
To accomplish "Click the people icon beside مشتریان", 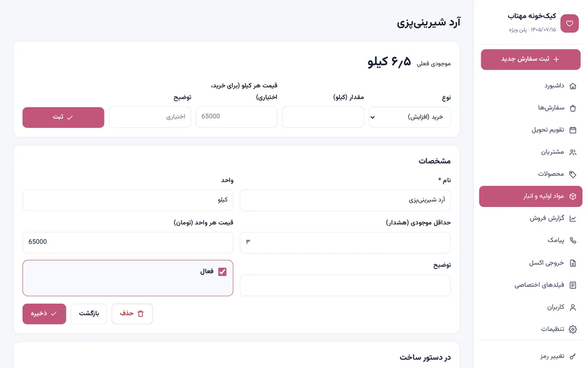I will tap(572, 152).
